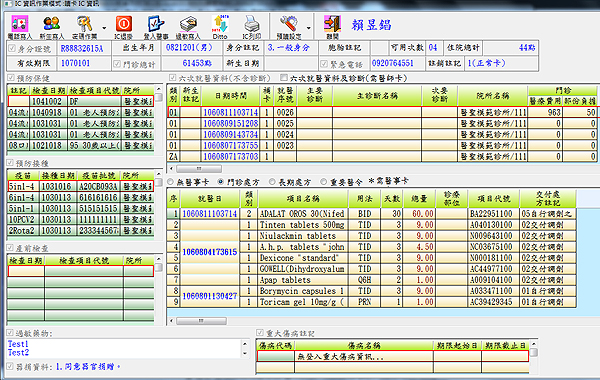Click the red IC power icon

[x=123, y=24]
